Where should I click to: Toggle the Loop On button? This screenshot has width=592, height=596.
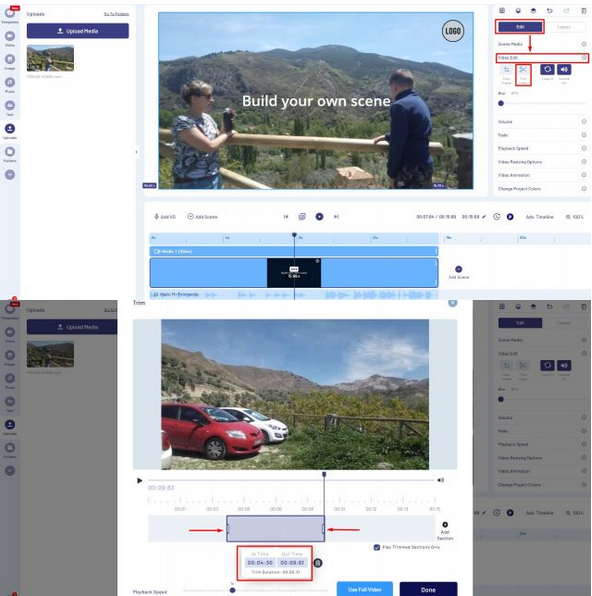tap(547, 70)
